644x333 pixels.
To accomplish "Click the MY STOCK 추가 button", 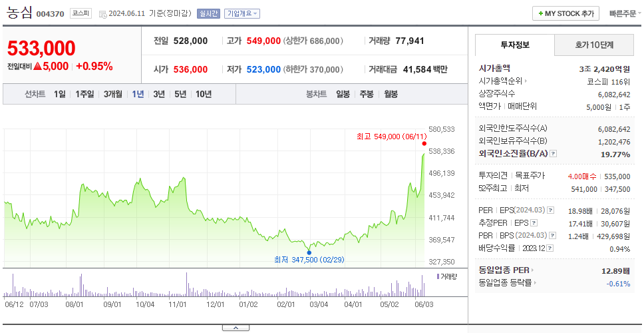I will tap(566, 13).
